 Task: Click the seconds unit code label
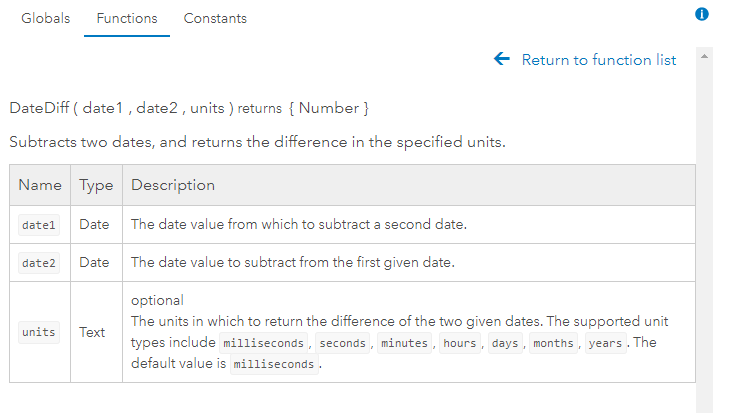pyautogui.click(x=342, y=343)
